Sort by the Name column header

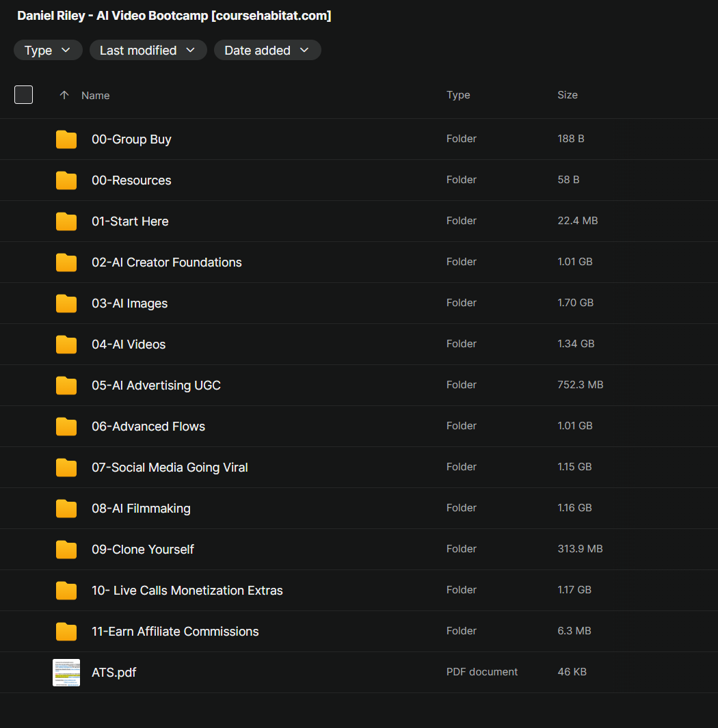coord(96,95)
